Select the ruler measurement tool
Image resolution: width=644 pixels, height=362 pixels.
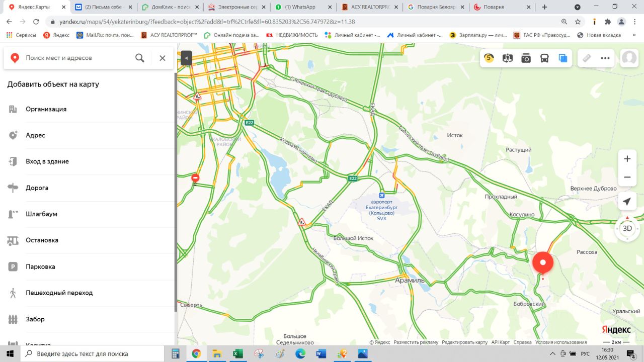(x=587, y=58)
